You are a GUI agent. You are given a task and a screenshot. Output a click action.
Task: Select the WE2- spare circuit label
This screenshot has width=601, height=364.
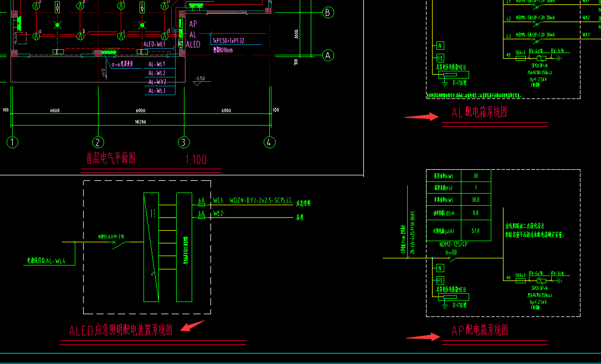[x=219, y=214]
